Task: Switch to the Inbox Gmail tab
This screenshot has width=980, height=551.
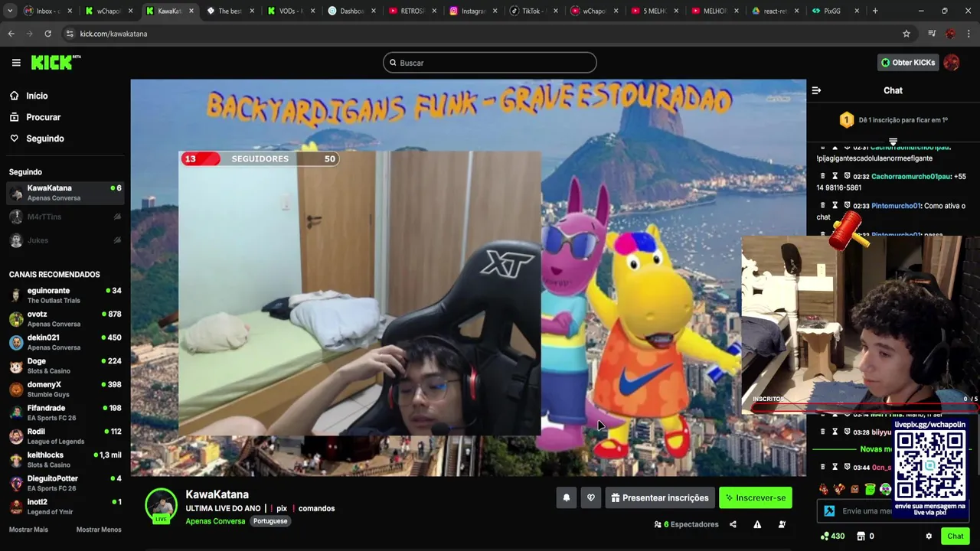Action: [48, 11]
